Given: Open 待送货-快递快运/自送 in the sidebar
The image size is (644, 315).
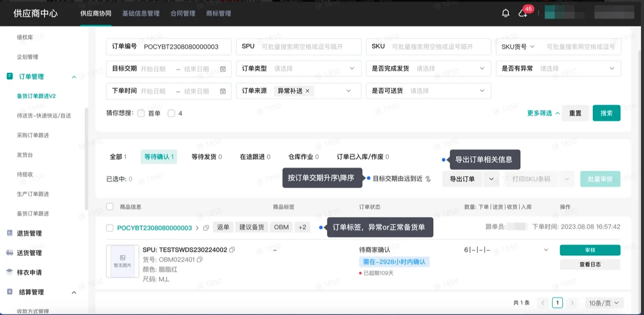Looking at the screenshot, I should pyautogui.click(x=44, y=116).
